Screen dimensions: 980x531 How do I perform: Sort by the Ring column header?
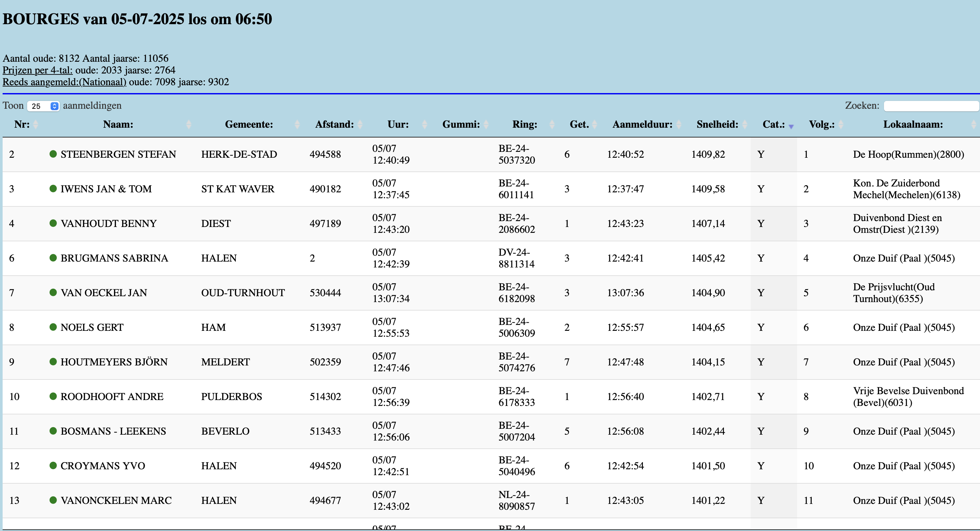(525, 124)
